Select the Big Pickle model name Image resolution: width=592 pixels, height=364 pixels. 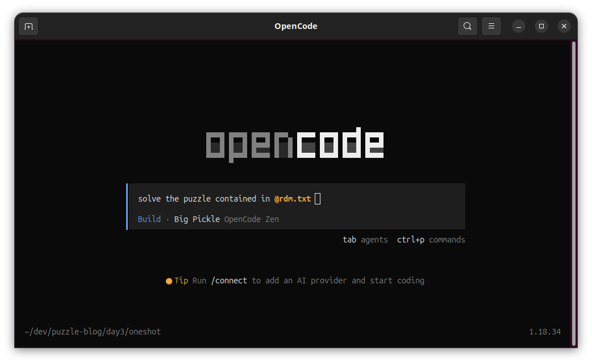click(x=197, y=219)
